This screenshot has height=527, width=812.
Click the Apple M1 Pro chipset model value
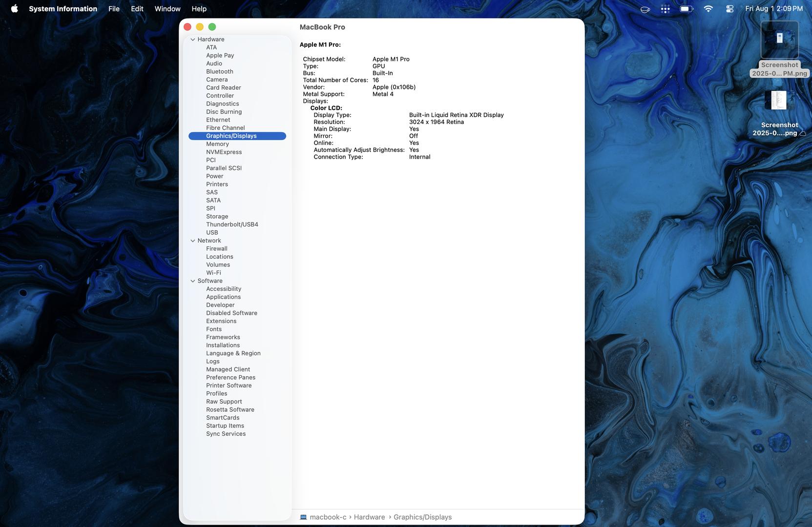(391, 59)
